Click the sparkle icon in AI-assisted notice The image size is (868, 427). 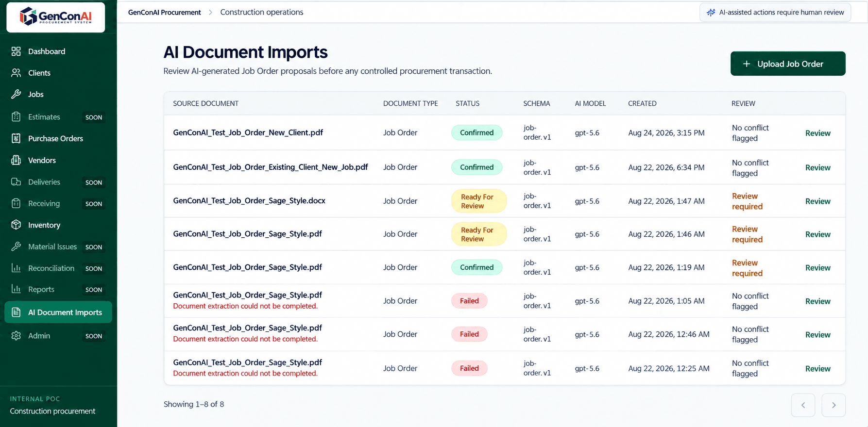click(x=711, y=13)
